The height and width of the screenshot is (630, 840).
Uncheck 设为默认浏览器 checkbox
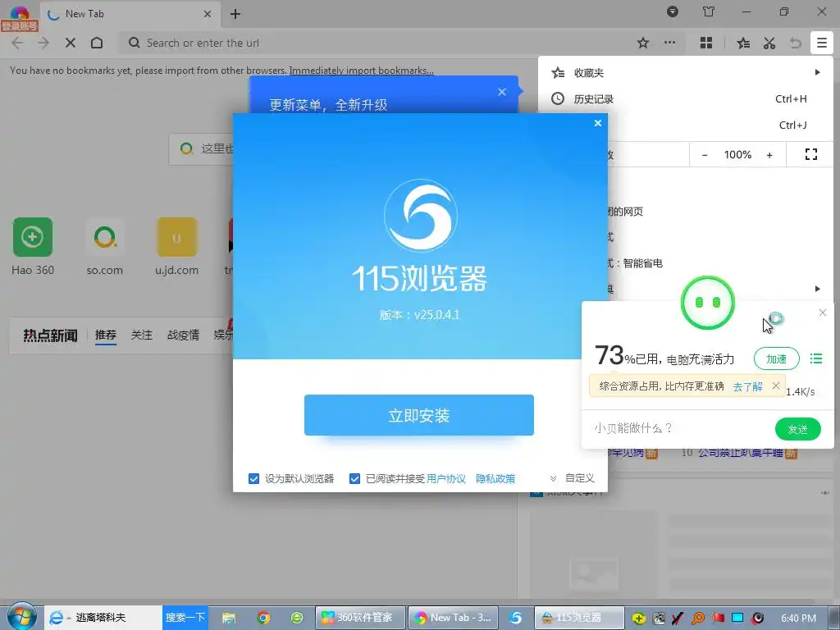[x=254, y=478]
